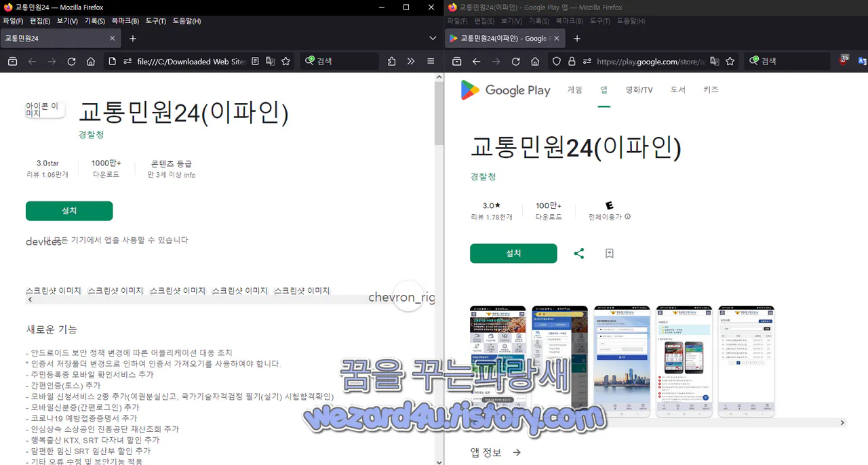Screen dimensions: 868x465
Task: Click 설치 button on left local page
Action: [x=69, y=211]
